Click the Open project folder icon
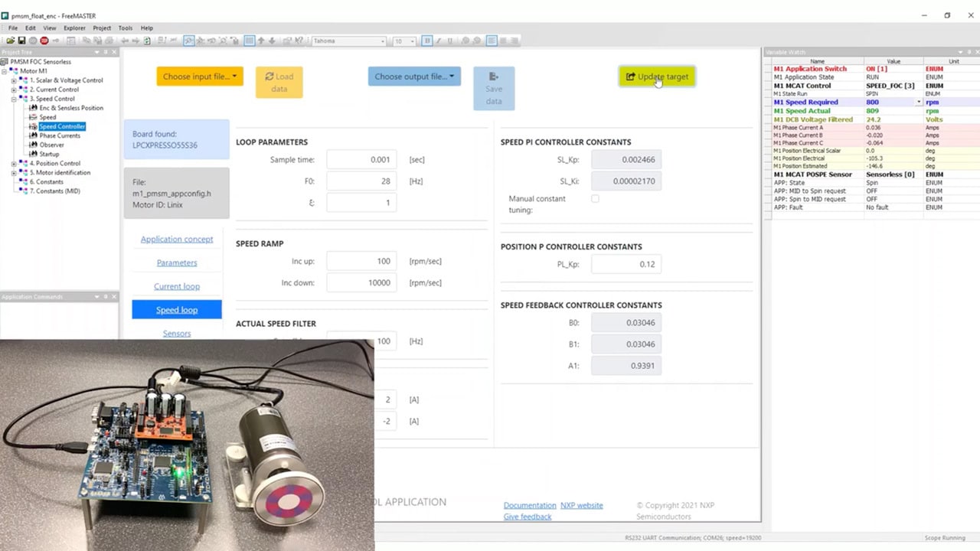The width and height of the screenshot is (980, 551). click(10, 41)
